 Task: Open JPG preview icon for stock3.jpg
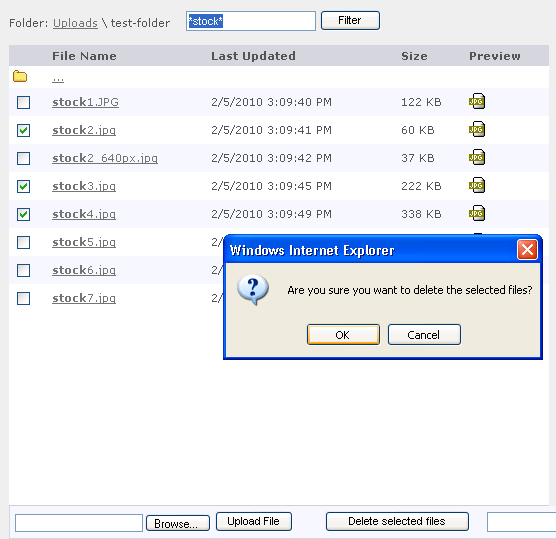click(x=477, y=185)
